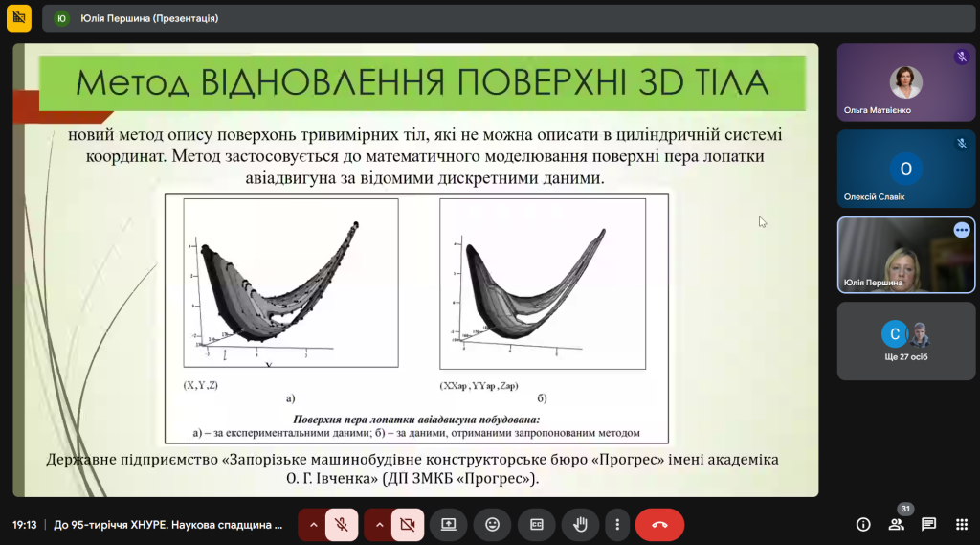Select Олексій Славік's participant tile
The height and width of the screenshot is (545, 980).
tap(905, 170)
